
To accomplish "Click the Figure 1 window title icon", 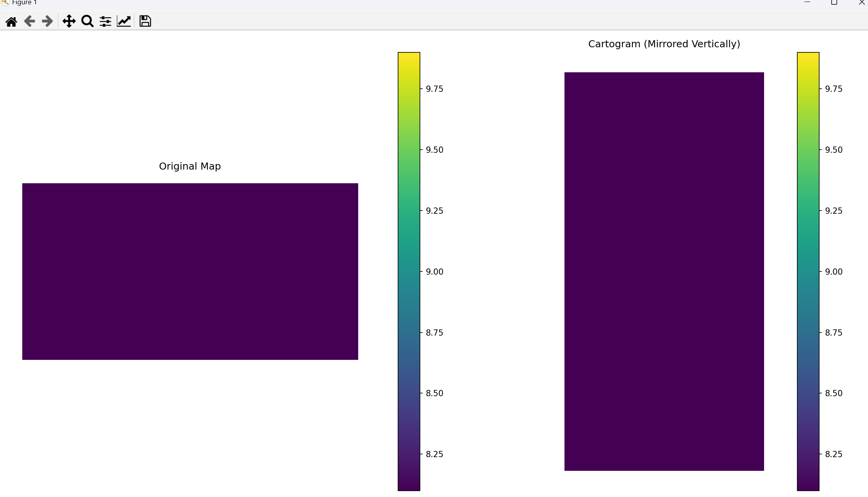I will [5, 2].
